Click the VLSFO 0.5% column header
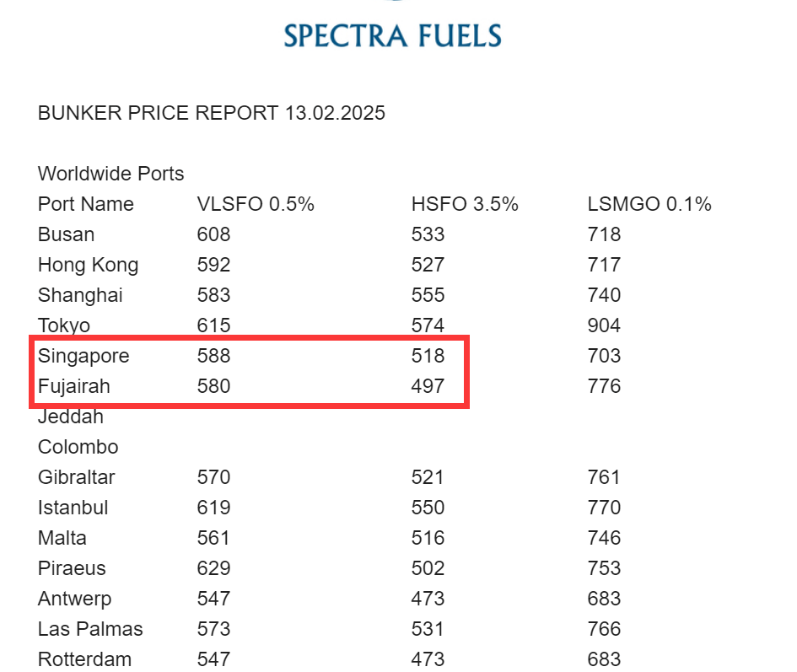Viewport: 797px width, 672px height. [256, 204]
